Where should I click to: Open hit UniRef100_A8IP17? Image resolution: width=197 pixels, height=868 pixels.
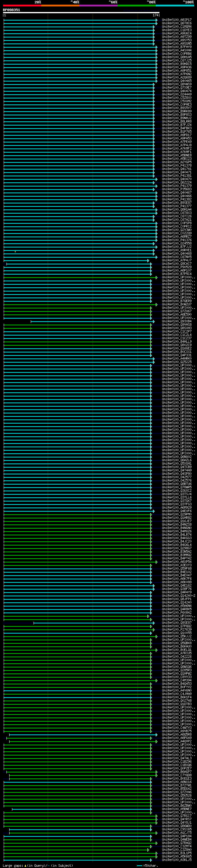click(176, 20)
